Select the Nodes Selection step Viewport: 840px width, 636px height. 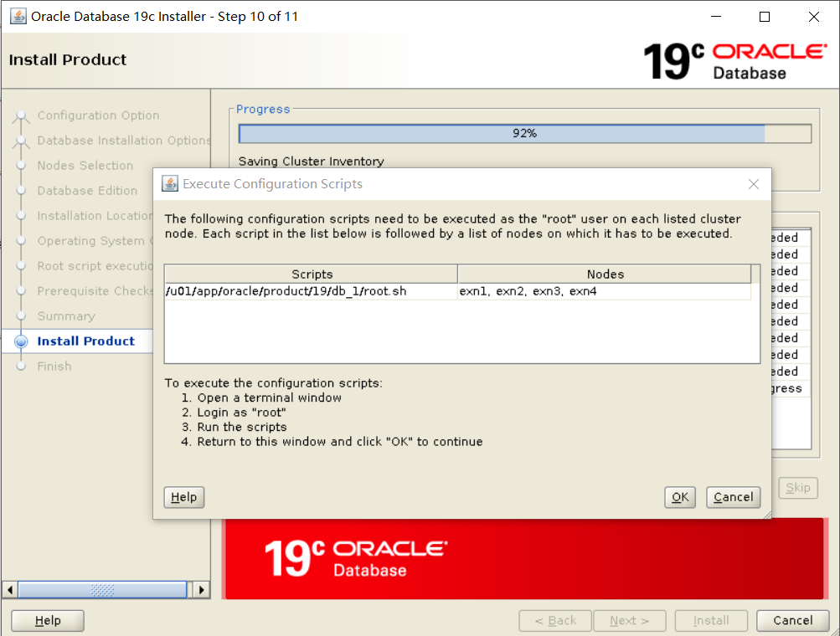[85, 166]
